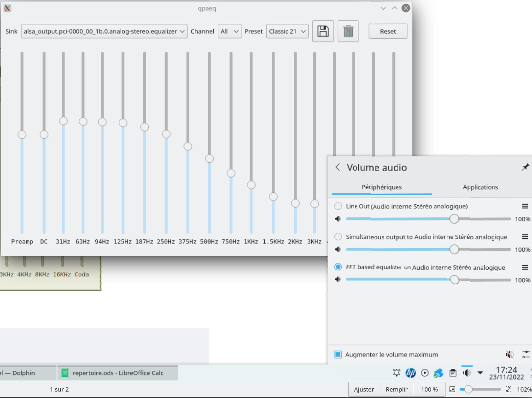
Task: Click the Preamp slider handle
Action: point(22,135)
